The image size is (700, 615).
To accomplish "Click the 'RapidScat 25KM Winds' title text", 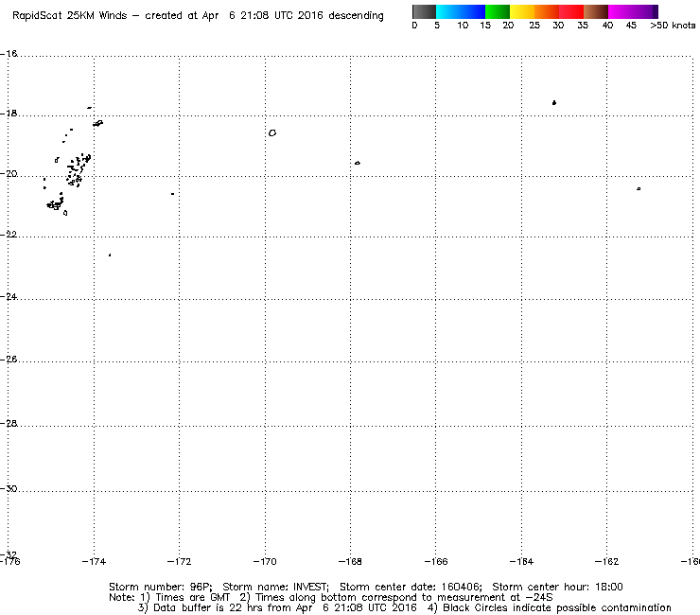I will [70, 16].
